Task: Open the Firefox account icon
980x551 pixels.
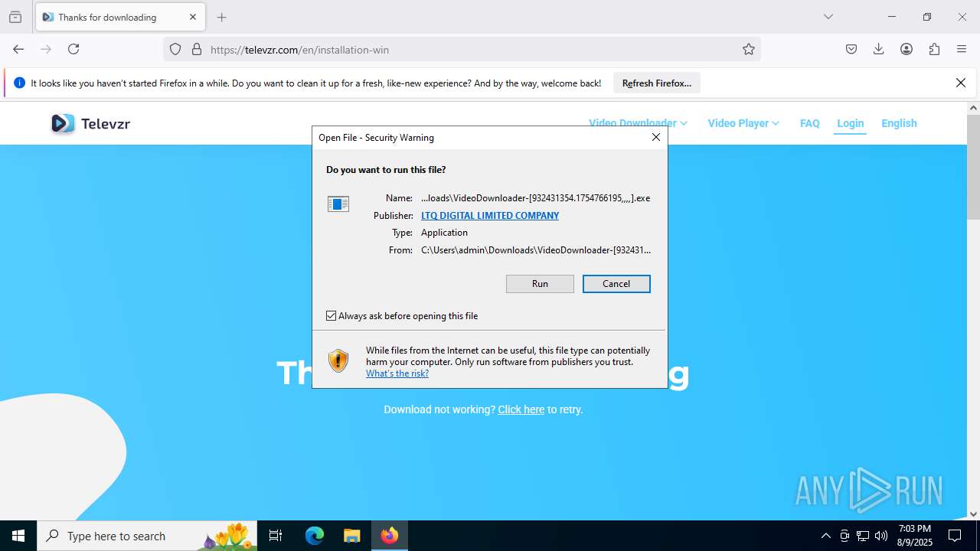Action: click(x=906, y=49)
